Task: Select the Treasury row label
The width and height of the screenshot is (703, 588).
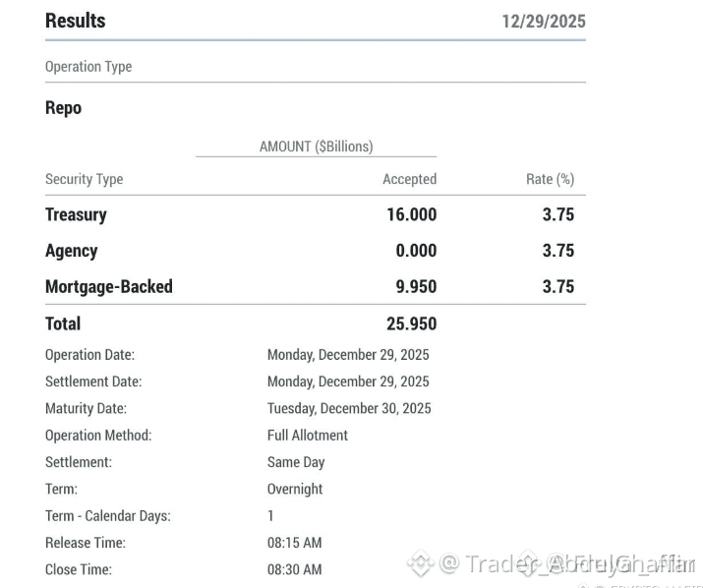Action: pyautogui.click(x=76, y=214)
